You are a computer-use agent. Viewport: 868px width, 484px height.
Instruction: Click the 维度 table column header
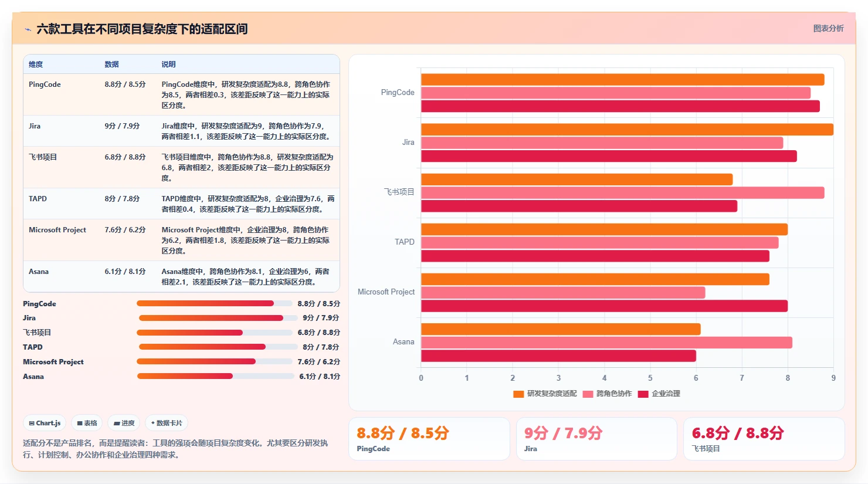click(36, 65)
